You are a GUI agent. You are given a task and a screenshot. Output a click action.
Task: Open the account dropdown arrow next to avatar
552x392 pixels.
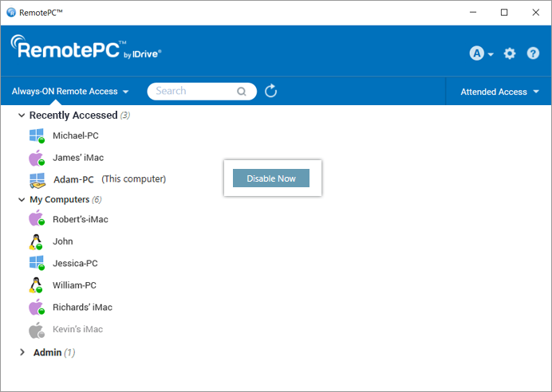[x=491, y=54]
